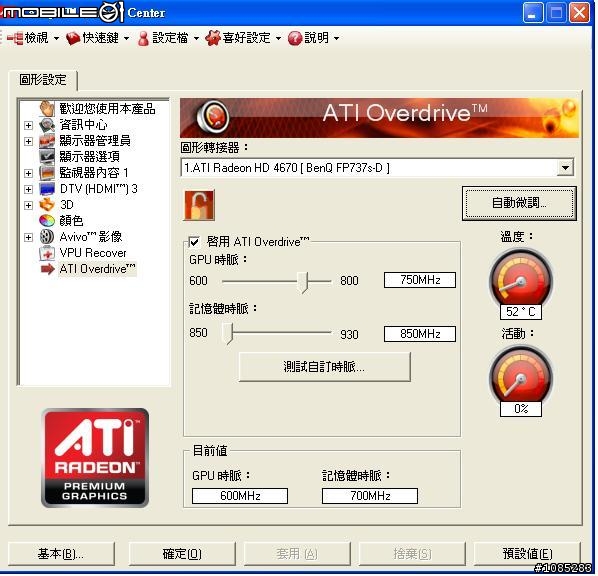Click the Apply (套用) button
This screenshot has height=576, width=598.
pyautogui.click(x=297, y=554)
